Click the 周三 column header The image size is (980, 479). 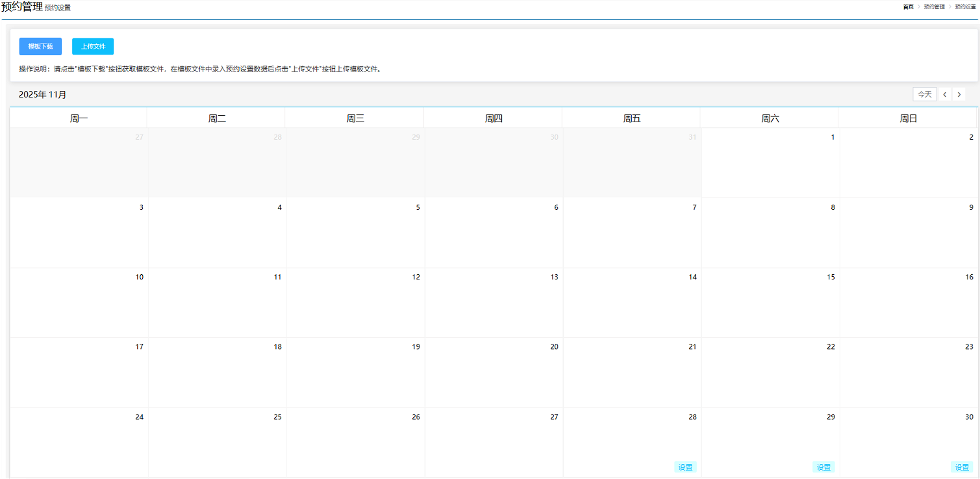[355, 118]
